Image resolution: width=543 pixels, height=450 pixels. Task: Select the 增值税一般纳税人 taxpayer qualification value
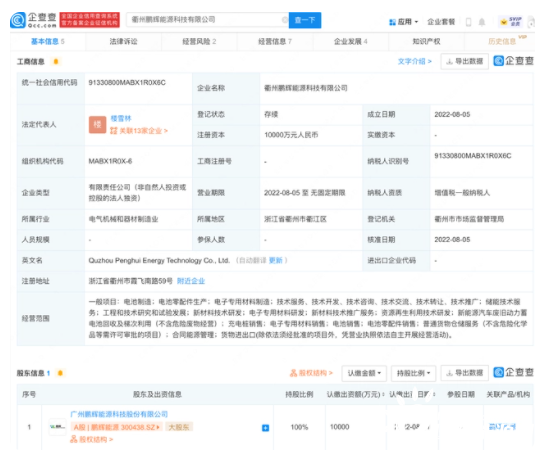(x=462, y=193)
